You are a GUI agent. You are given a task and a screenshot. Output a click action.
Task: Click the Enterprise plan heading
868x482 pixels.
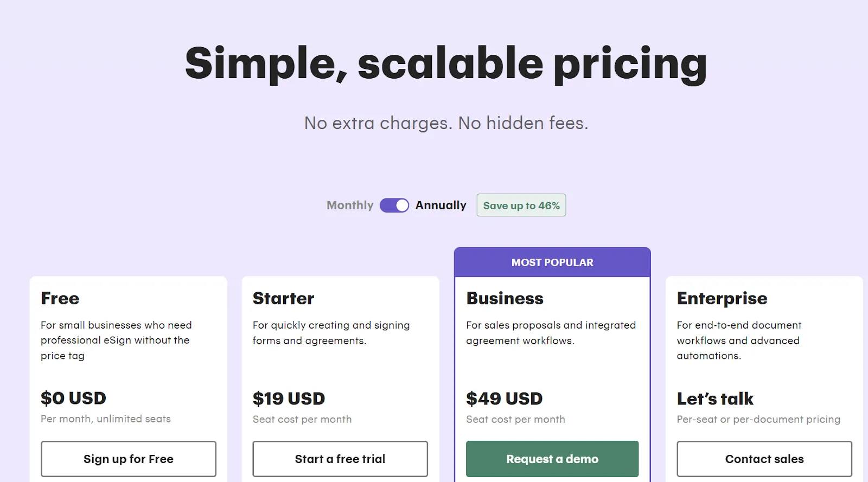[722, 298]
